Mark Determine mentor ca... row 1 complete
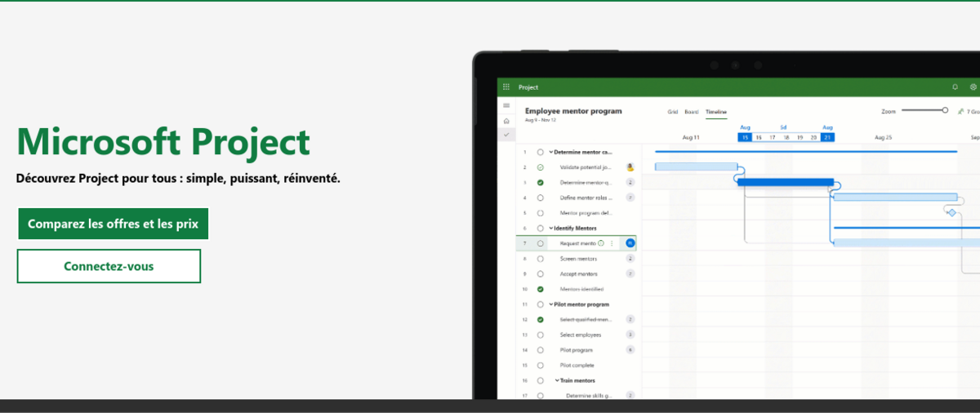This screenshot has height=413, width=980. 540,152
